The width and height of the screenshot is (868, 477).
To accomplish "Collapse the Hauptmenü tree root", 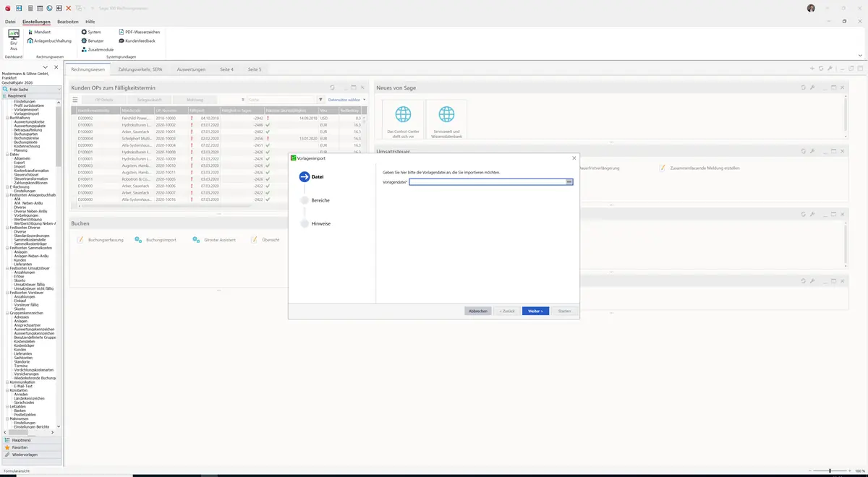I will (x=4, y=95).
